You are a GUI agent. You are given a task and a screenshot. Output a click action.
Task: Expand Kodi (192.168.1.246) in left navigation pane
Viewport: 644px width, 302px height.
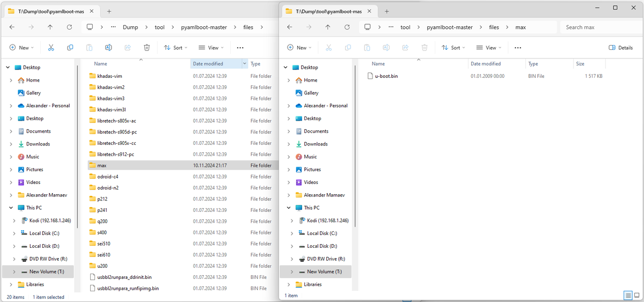pyautogui.click(x=13, y=220)
